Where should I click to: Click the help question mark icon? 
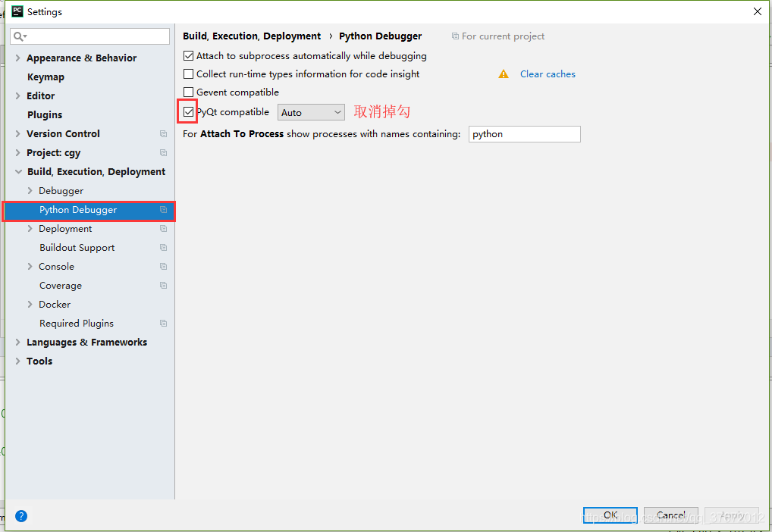[21, 516]
